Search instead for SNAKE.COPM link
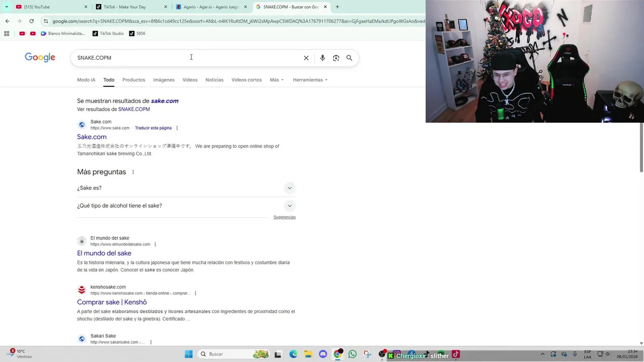The height and width of the screenshot is (362, 644). [x=134, y=109]
